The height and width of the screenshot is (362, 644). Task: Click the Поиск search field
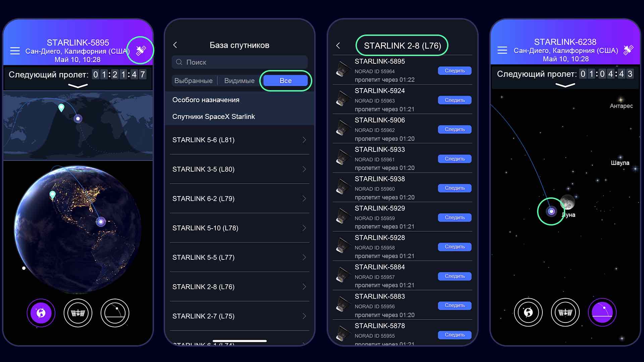click(239, 62)
